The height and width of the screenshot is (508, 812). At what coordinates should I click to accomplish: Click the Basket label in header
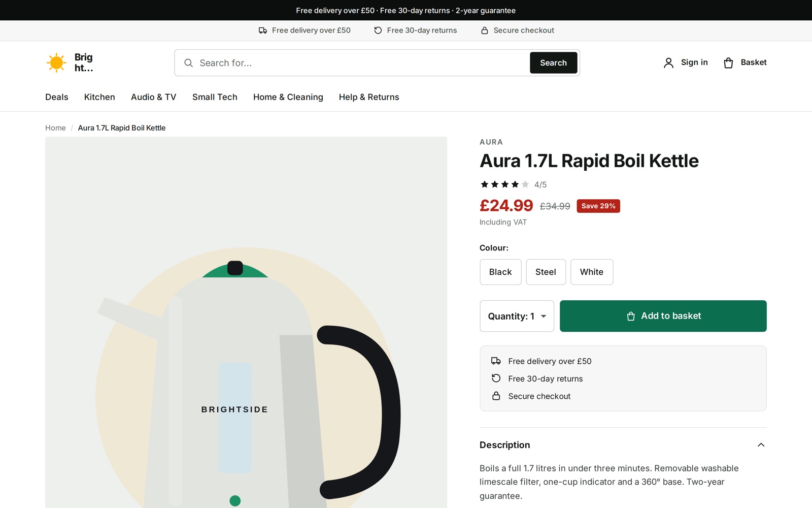(x=754, y=62)
